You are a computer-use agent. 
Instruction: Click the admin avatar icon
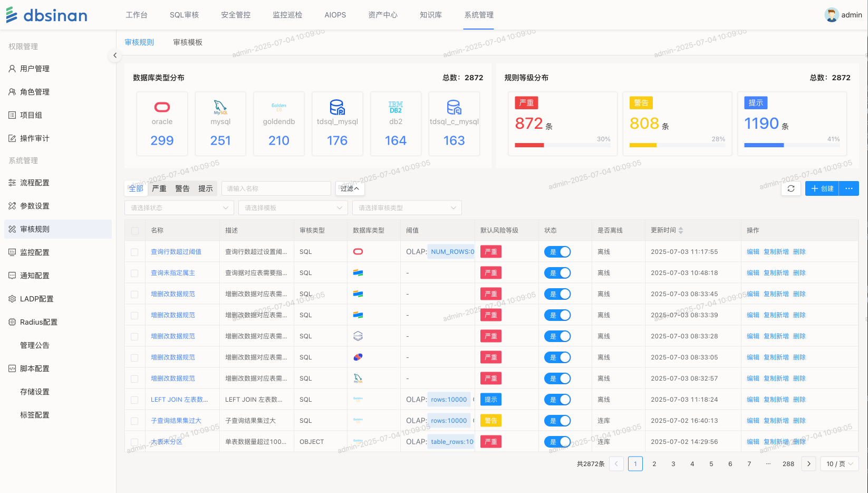tap(832, 15)
